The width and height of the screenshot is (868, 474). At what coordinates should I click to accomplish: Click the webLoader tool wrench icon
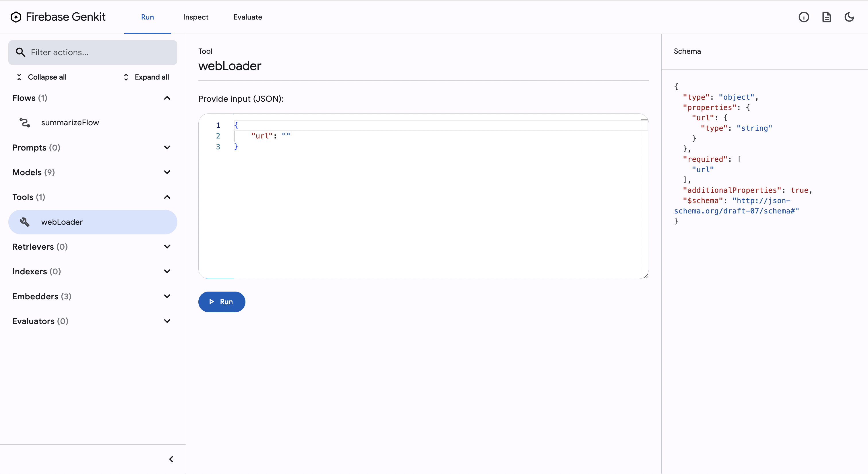24,222
